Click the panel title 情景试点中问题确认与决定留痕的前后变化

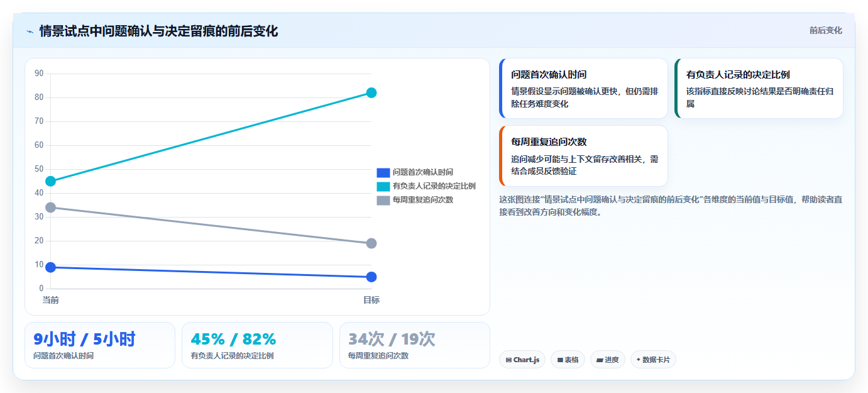pos(158,31)
